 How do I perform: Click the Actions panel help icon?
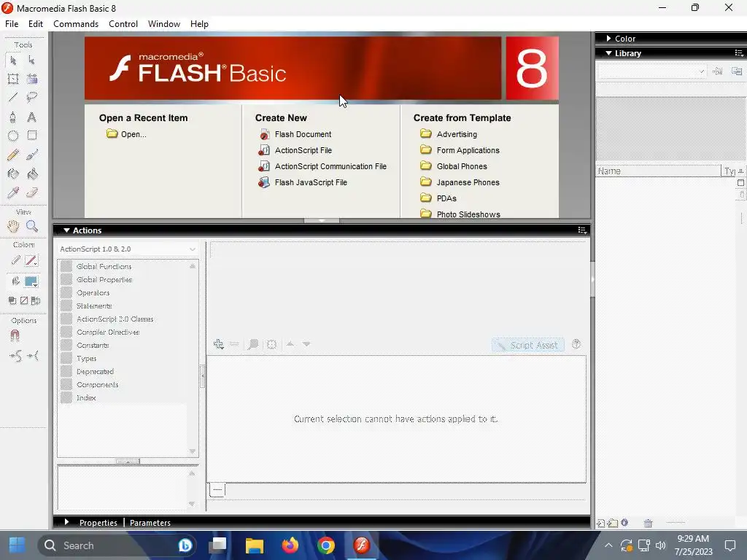[x=576, y=344]
